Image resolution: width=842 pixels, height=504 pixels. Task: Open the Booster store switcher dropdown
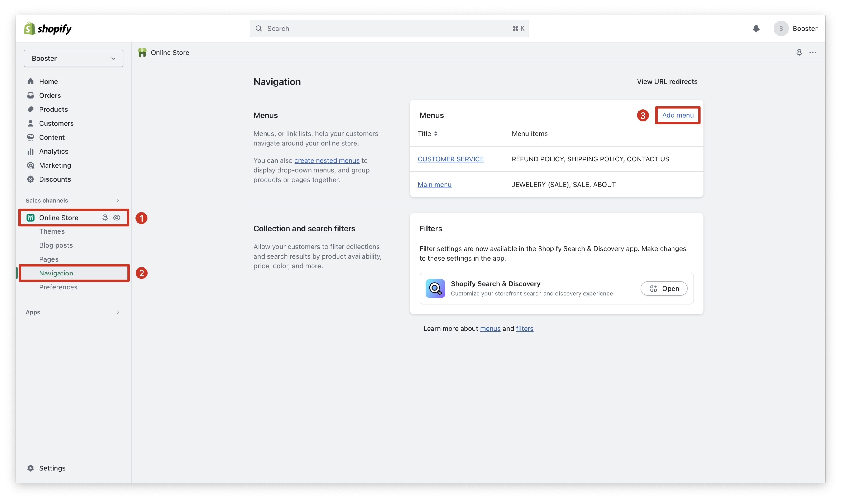tap(73, 58)
